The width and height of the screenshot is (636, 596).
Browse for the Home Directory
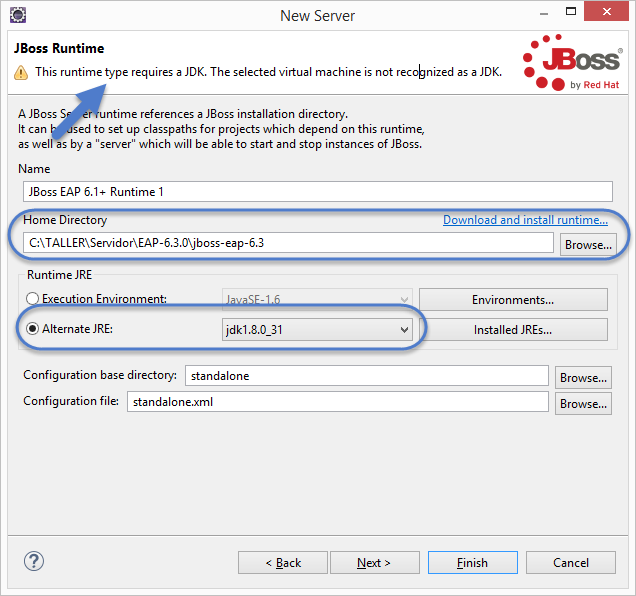[x=588, y=245]
